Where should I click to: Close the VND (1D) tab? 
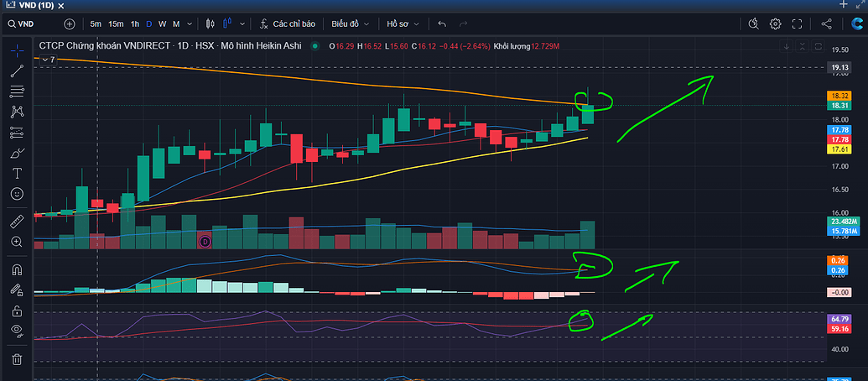tap(60, 6)
